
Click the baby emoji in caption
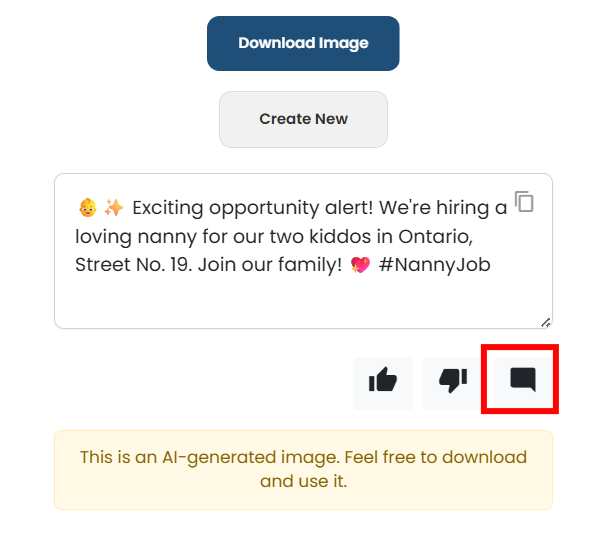click(x=87, y=208)
